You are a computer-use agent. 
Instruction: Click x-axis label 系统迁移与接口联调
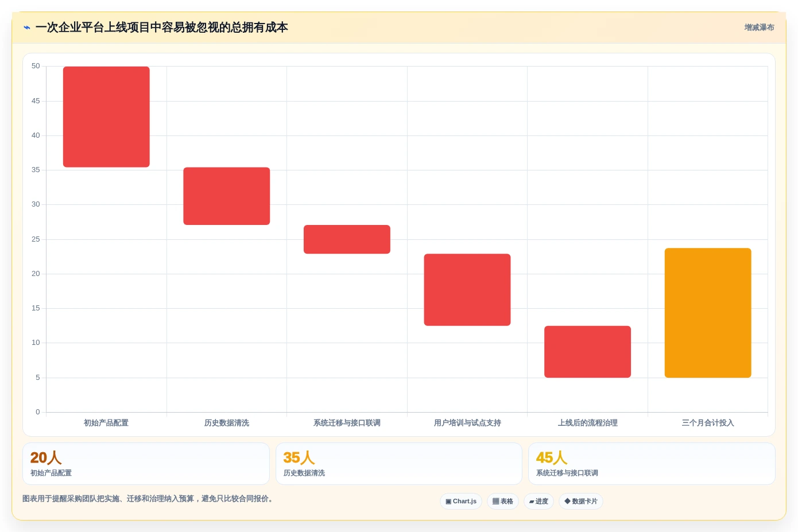click(347, 423)
